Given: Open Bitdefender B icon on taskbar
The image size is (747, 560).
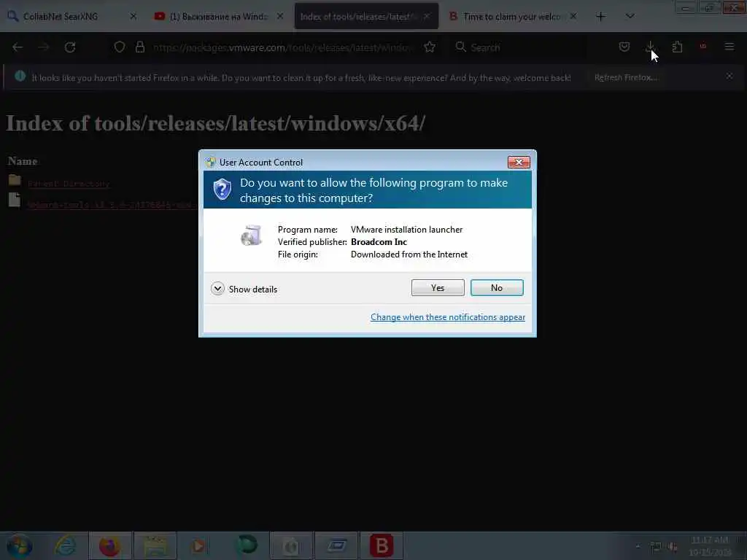Looking at the screenshot, I should click(x=382, y=545).
